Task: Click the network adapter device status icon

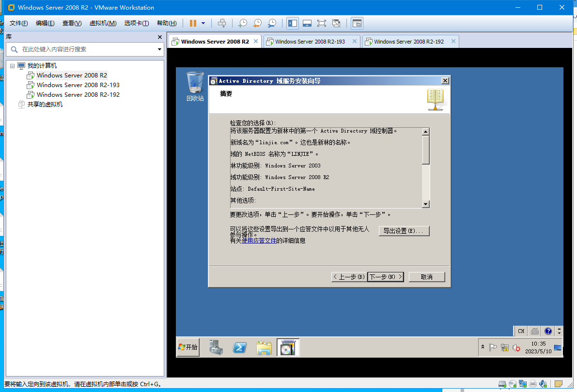Action: [x=523, y=384]
